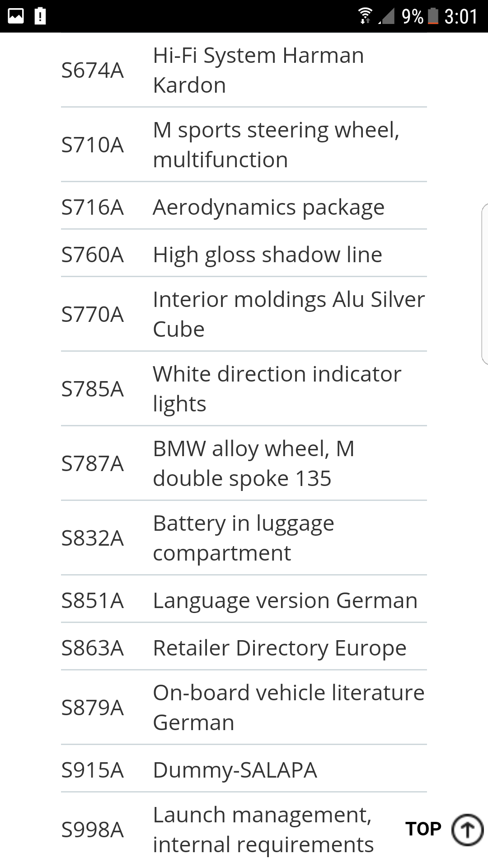488x868 pixels.
Task: Tap the battery indicator icon
Action: click(x=433, y=16)
